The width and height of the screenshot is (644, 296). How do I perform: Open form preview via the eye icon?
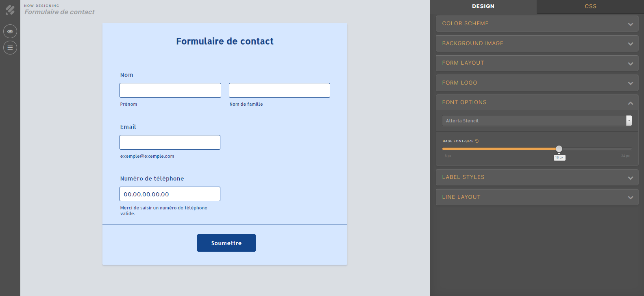coord(10,31)
